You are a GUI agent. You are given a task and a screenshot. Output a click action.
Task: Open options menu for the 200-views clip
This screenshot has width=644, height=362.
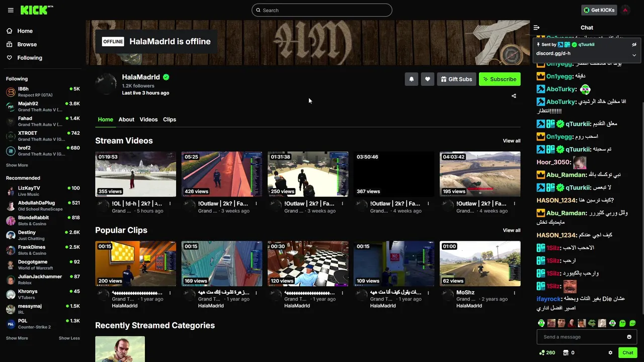pyautogui.click(x=170, y=293)
